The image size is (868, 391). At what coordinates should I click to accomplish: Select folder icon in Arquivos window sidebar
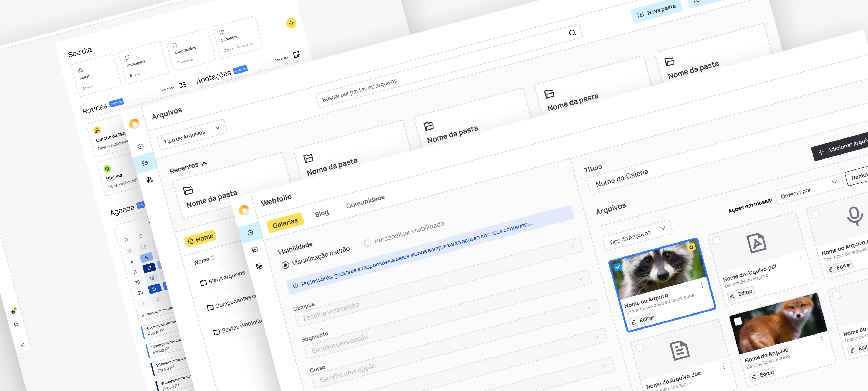(145, 163)
